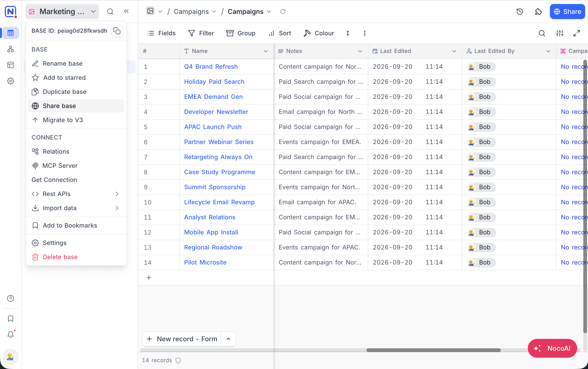Click the row height icon in toolbar
Screen dimensions: 588x369
tap(348, 33)
